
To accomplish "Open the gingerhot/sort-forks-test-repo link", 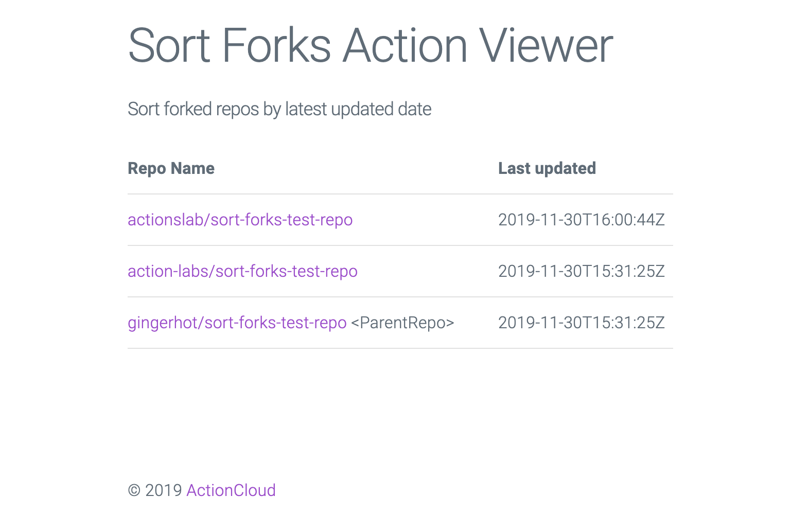I will point(237,323).
